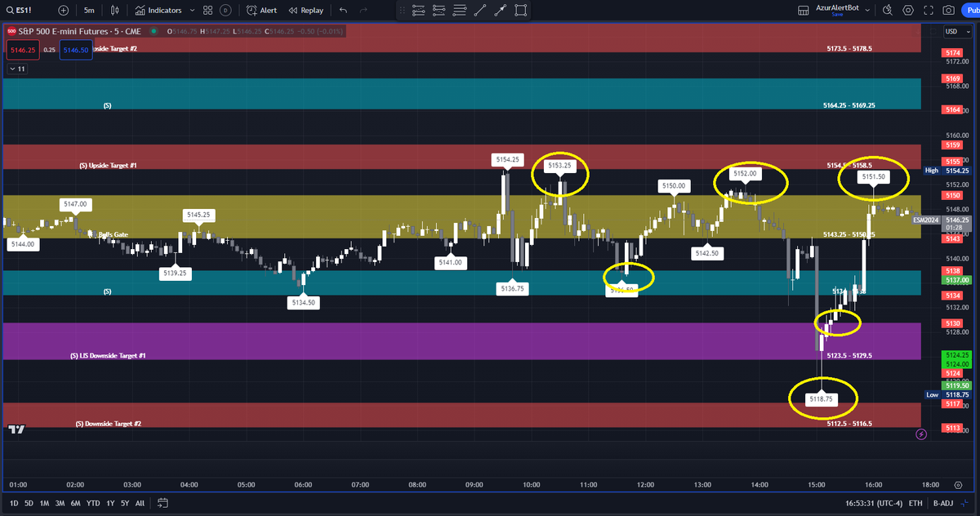Set range to 1M
The image size is (980, 516).
(x=44, y=503)
